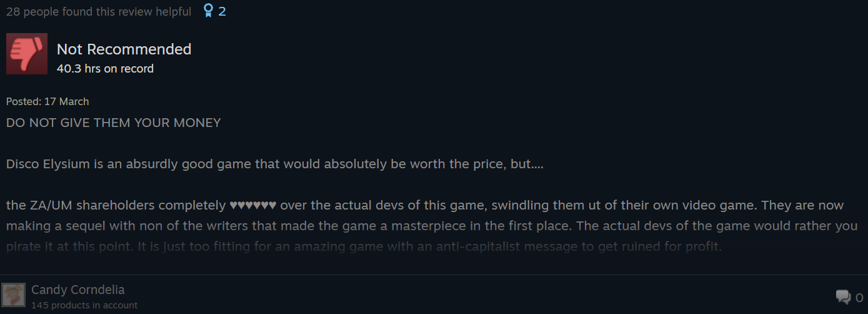Click the award count number 2
868x314 pixels.
222,11
